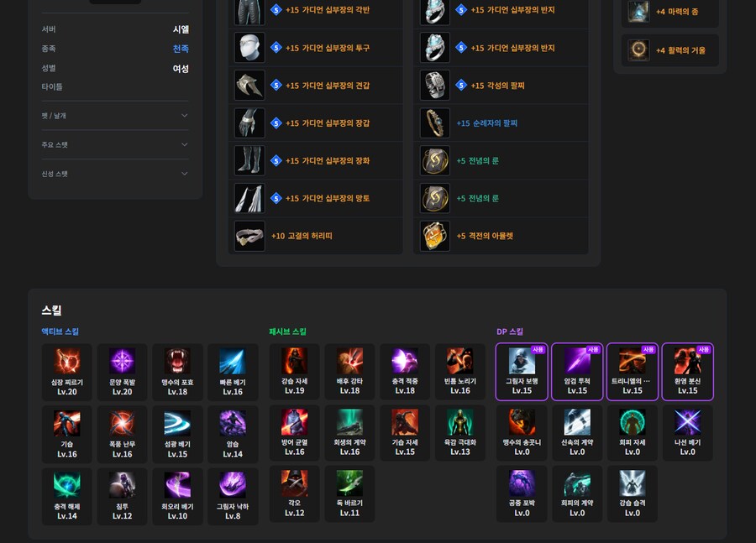Expand the 펫 / 날개 section
Image resolution: width=756 pixels, height=543 pixels.
[115, 116]
